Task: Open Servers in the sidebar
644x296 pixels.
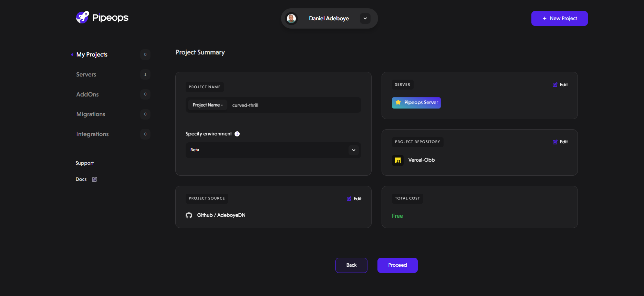Action: tap(86, 74)
